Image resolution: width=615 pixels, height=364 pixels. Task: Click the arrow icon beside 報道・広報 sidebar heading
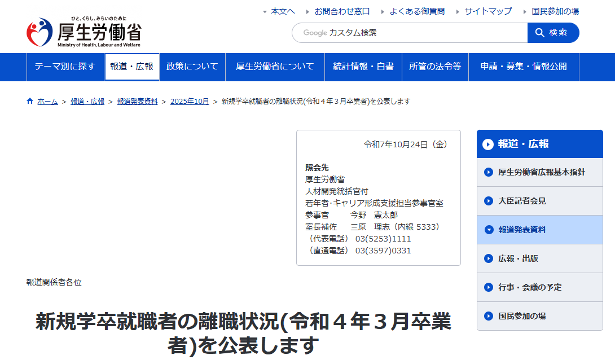[x=488, y=144]
